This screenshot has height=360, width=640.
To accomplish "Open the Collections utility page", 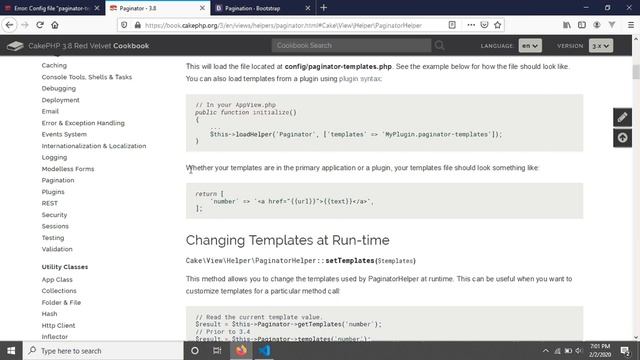I will click(x=59, y=291).
